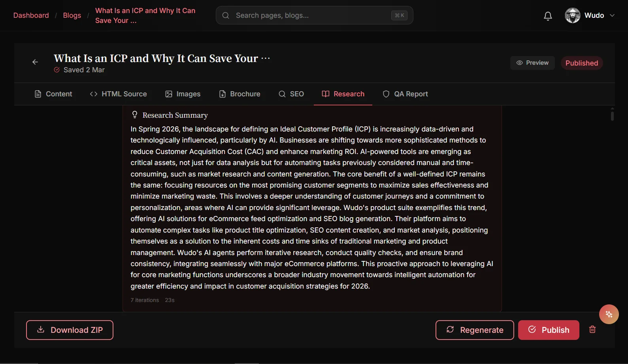Open the HTML Source tab

pos(118,94)
